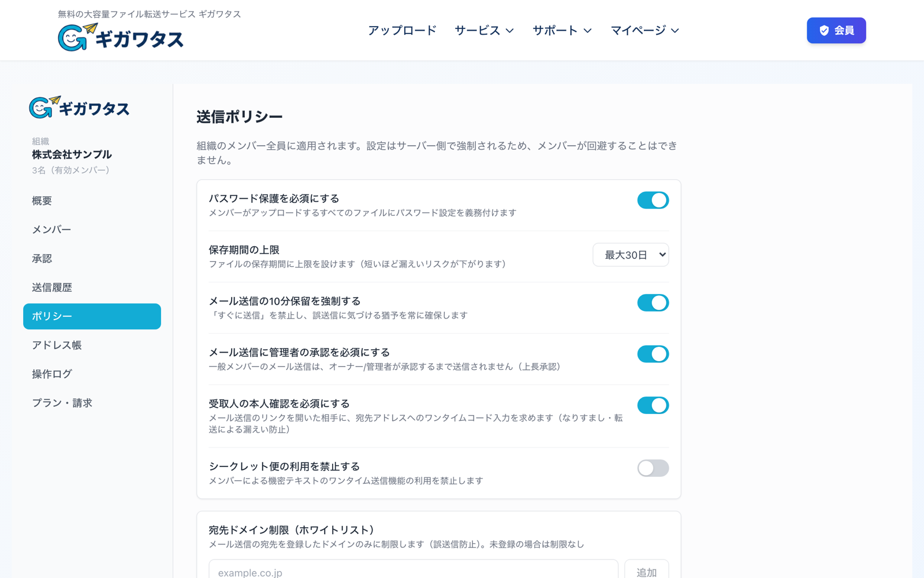Click the 株式会社サンプル organization name
Screen dimensions: 924x578
(x=72, y=154)
